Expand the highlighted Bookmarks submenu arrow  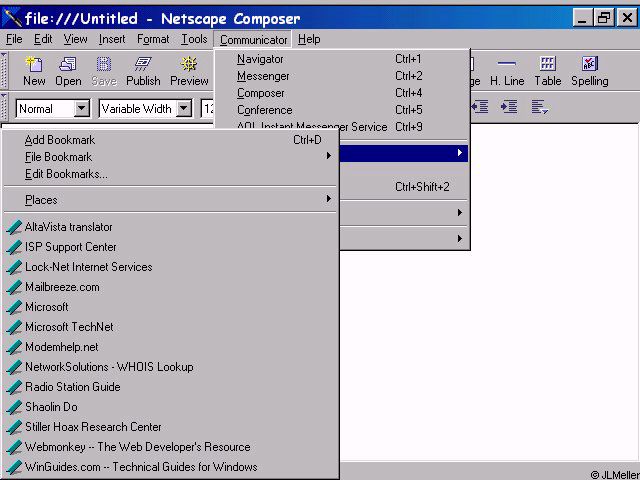tap(460, 153)
